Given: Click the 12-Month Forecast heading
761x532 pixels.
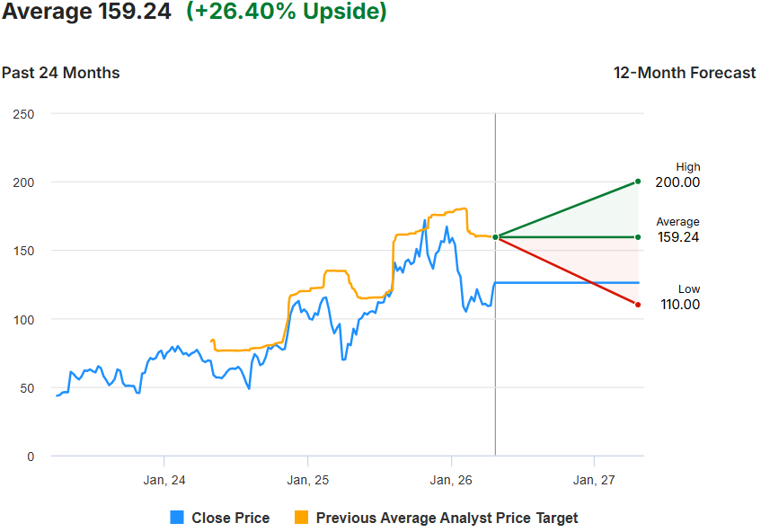Looking at the screenshot, I should [685, 73].
